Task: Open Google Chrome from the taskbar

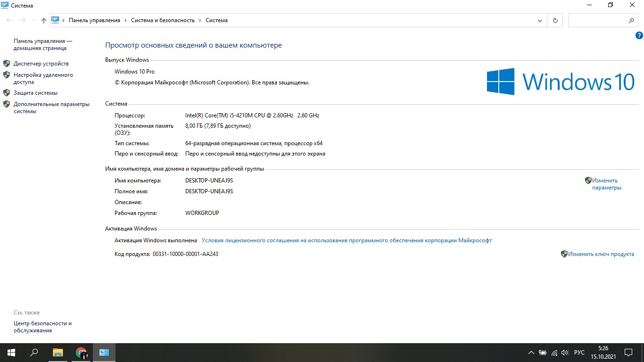Action: (x=81, y=353)
